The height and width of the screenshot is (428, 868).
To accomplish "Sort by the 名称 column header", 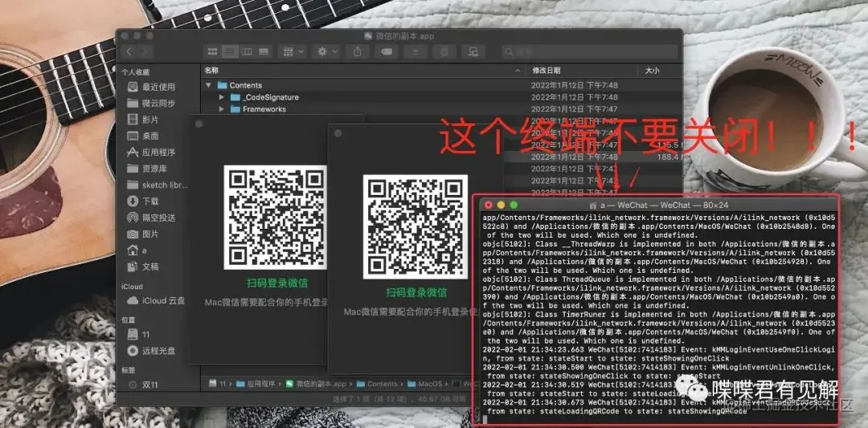I will [x=363, y=71].
